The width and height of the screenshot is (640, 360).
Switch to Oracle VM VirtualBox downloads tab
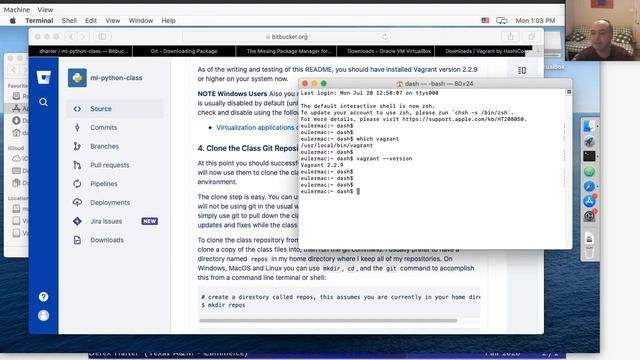(x=386, y=51)
